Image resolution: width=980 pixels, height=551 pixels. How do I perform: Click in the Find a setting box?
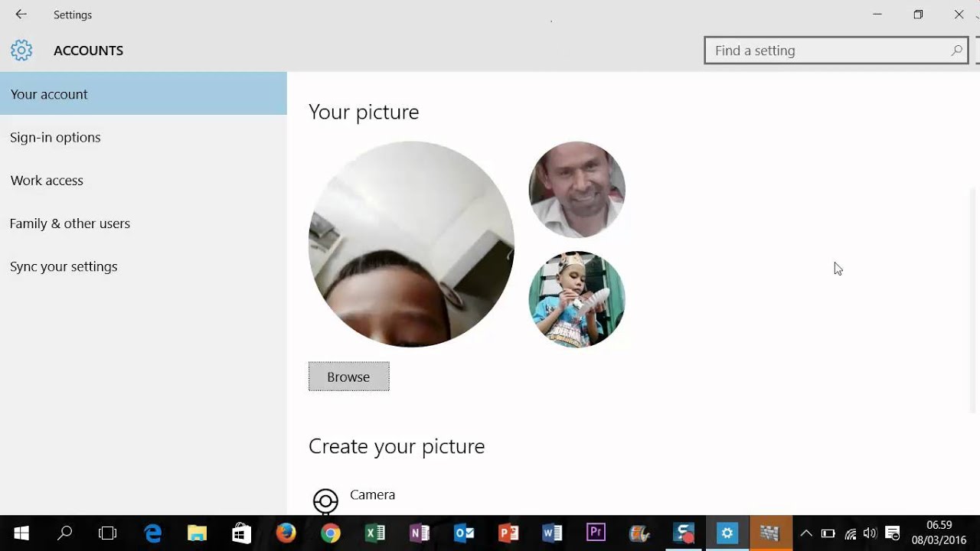[836, 51]
